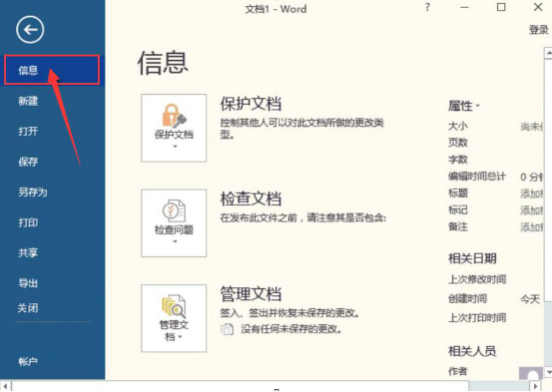The image size is (552, 392).
Task: Click the 保护文档 heading text
Action: click(251, 104)
